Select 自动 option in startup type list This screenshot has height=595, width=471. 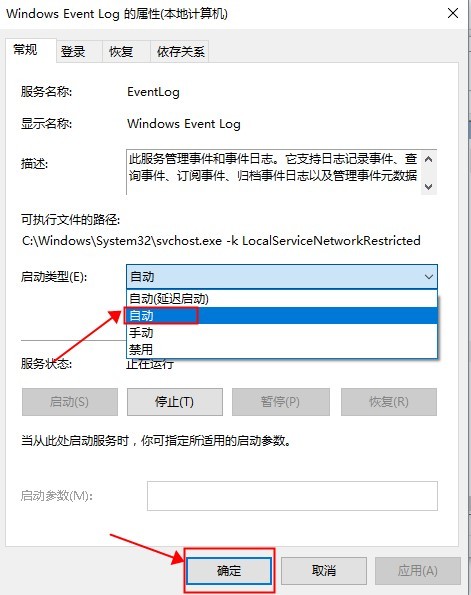(x=282, y=315)
